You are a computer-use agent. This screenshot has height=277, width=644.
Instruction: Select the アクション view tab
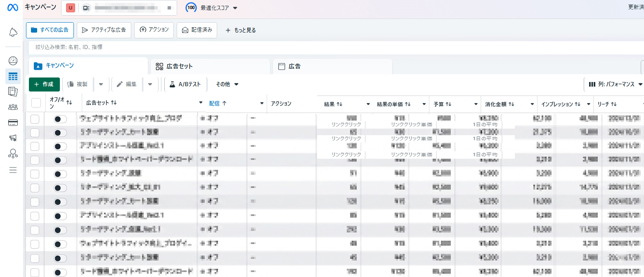point(154,30)
